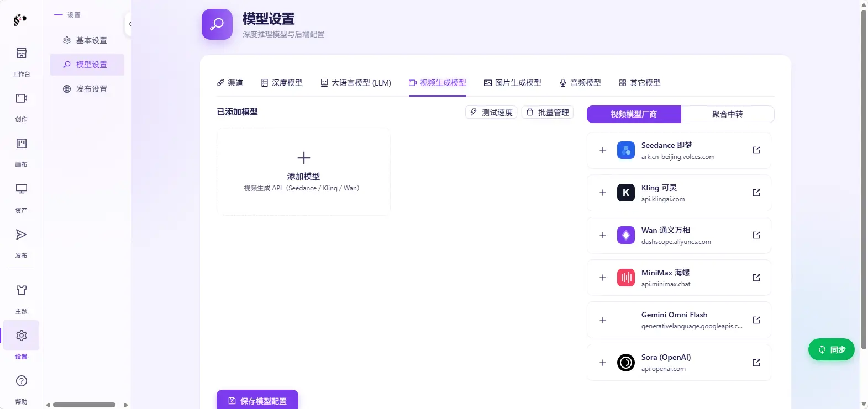Image resolution: width=868 pixels, height=409 pixels.
Task: Select 模型设置 in settings menu
Action: [86, 65]
